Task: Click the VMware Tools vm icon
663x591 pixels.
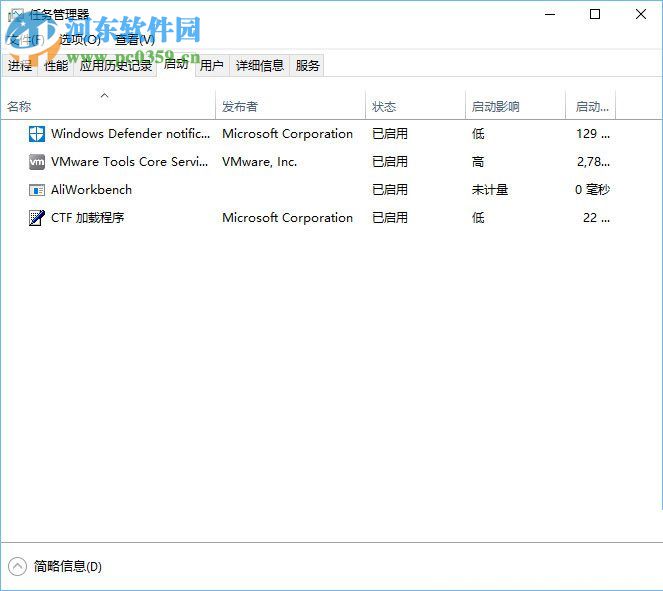Action: (37, 162)
